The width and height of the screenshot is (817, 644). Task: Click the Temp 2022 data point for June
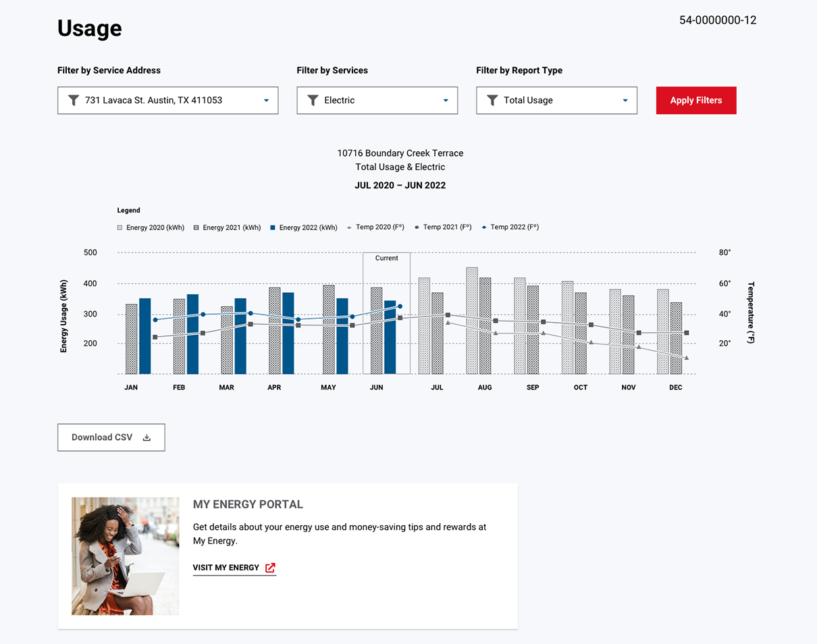click(x=400, y=306)
